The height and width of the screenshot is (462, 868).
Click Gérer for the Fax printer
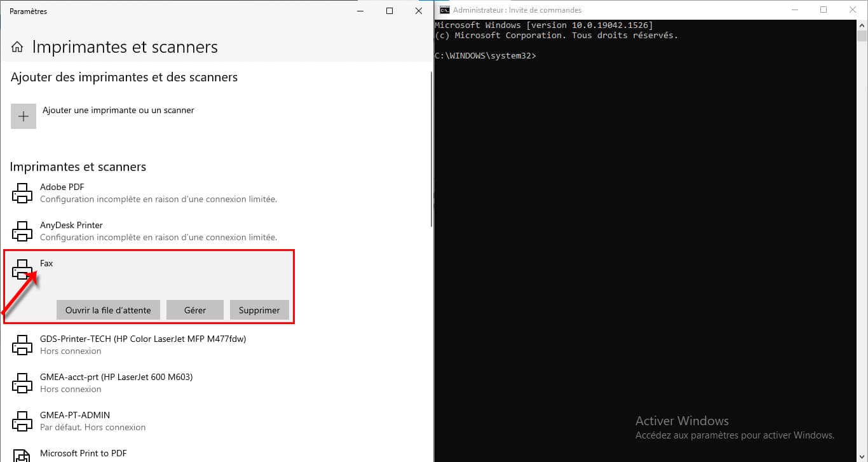195,310
